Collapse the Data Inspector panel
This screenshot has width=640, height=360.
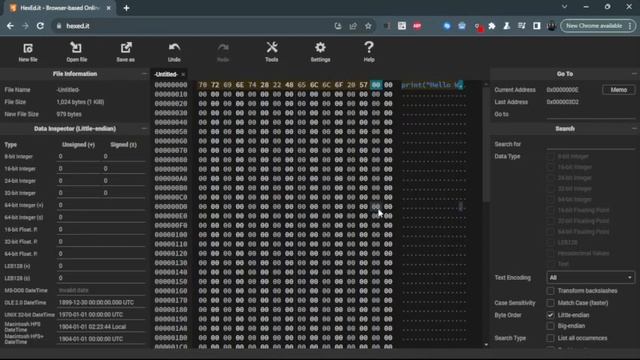click(x=144, y=129)
